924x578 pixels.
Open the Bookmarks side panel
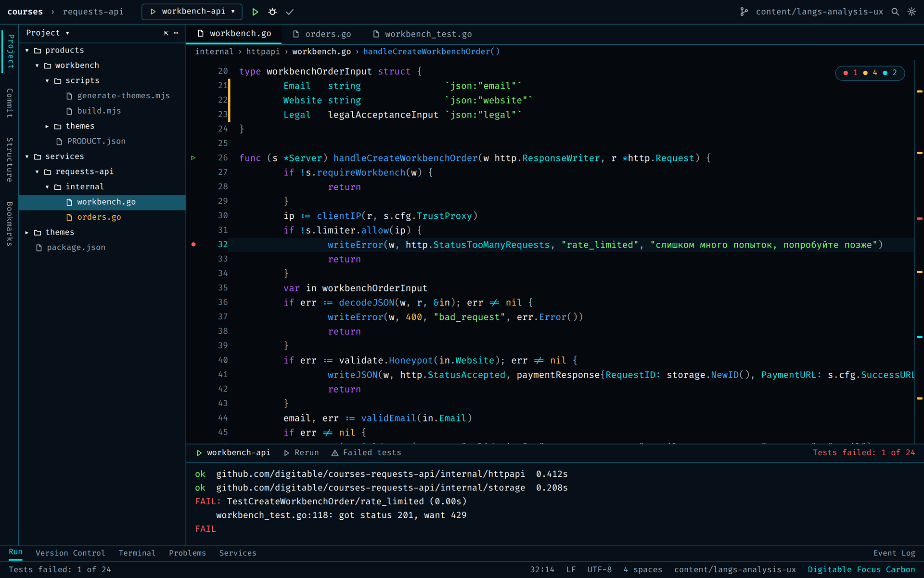9,224
